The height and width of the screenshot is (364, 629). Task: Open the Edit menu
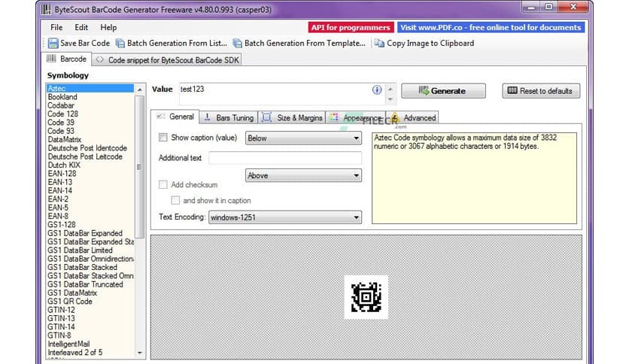click(81, 27)
